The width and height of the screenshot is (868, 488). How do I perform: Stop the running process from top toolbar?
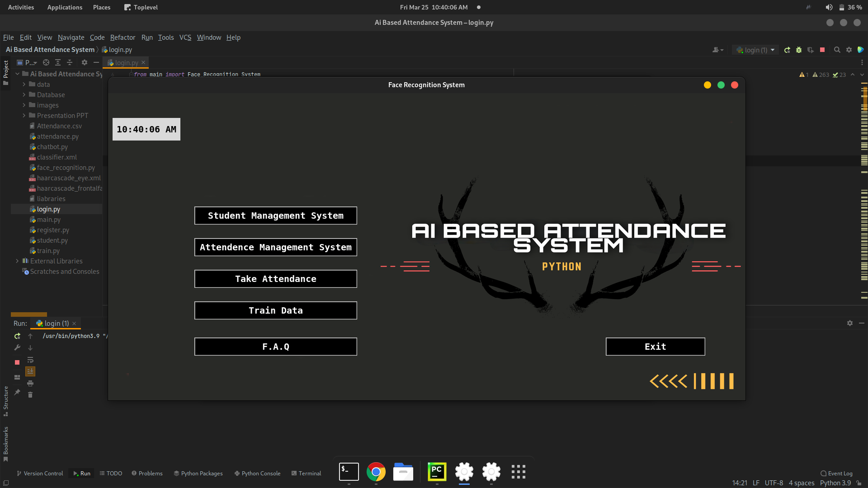pyautogui.click(x=822, y=50)
